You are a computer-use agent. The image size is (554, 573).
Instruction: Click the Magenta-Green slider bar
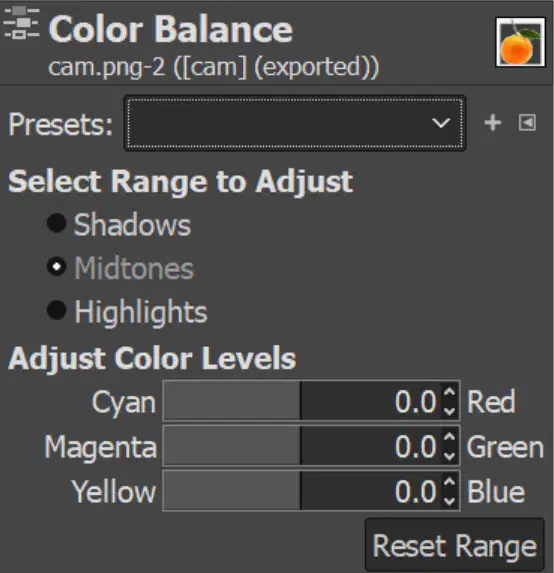point(301,446)
